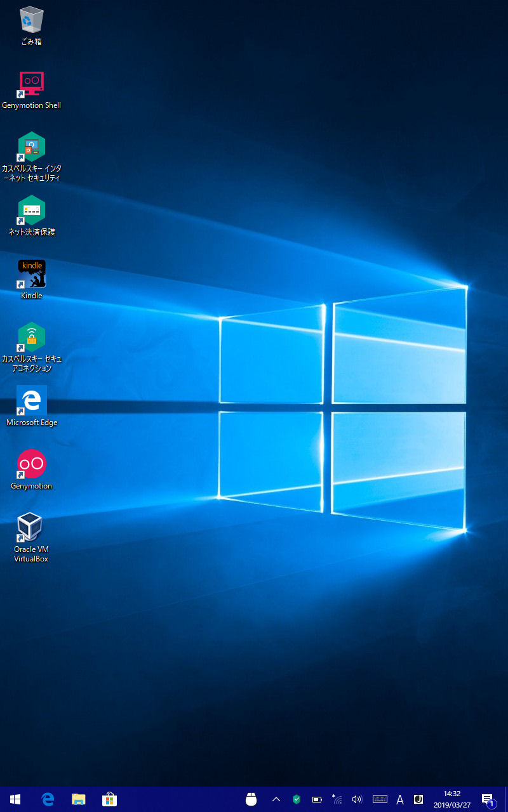Image resolution: width=508 pixels, height=812 pixels.
Task: Open File Explorer from the taskbar
Action: coord(79,799)
